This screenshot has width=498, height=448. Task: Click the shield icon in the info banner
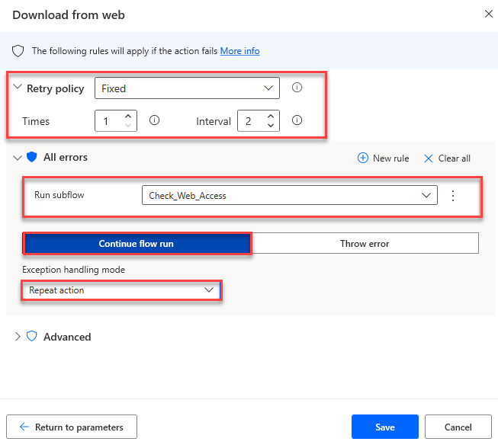pos(18,51)
